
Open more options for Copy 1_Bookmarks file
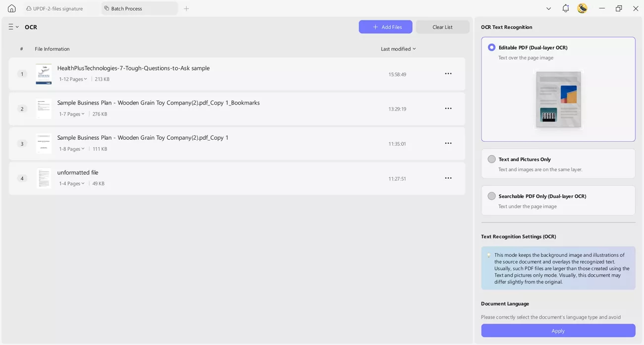point(448,109)
